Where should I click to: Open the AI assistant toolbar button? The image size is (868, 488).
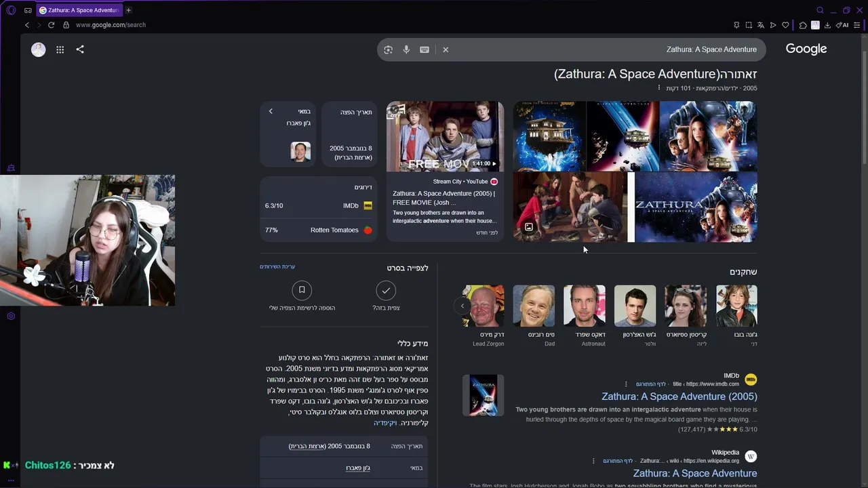[842, 25]
